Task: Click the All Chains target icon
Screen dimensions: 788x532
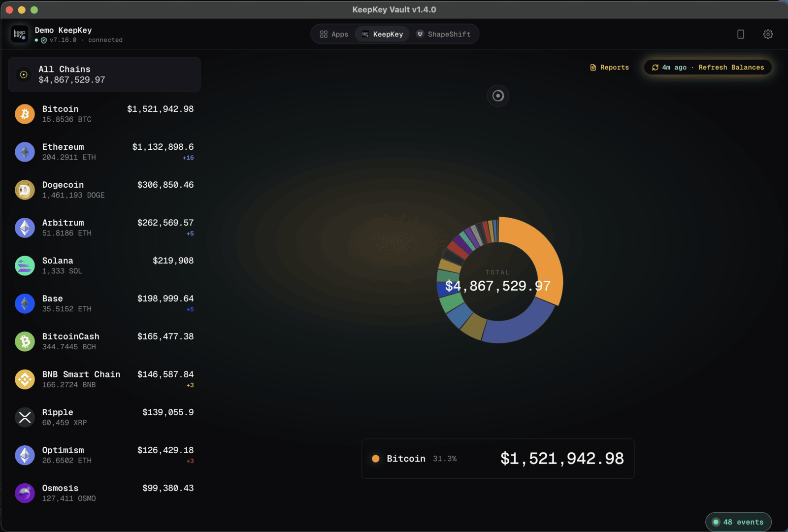Action: pyautogui.click(x=23, y=74)
